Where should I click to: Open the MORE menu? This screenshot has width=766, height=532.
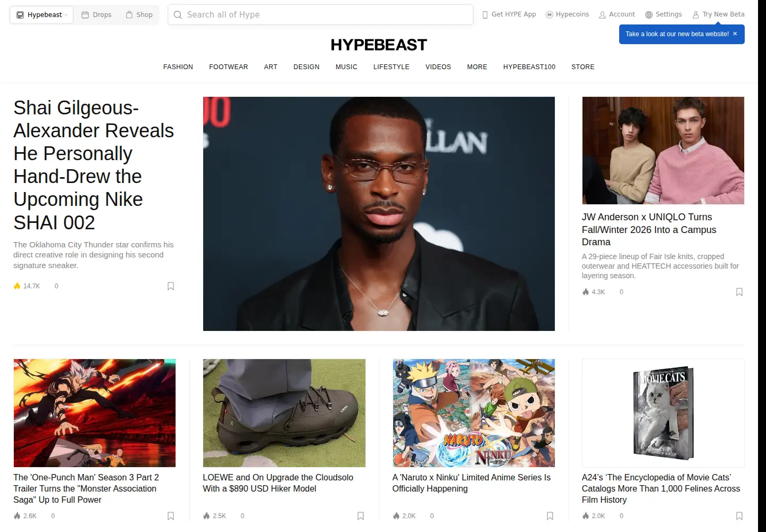[x=477, y=67]
